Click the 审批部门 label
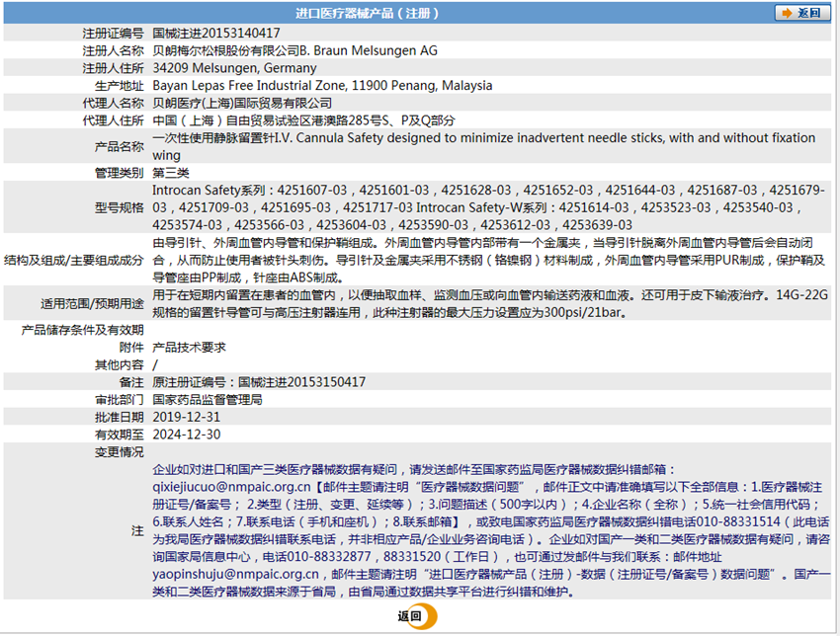 (x=120, y=400)
